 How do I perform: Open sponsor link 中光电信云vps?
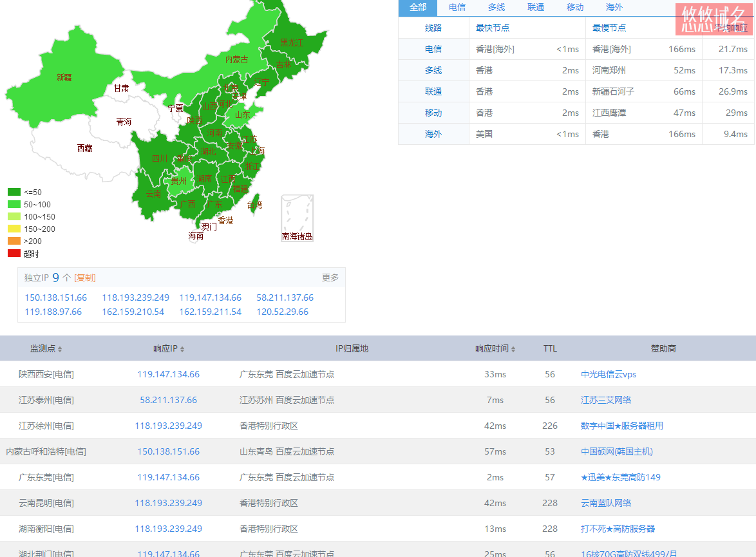pyautogui.click(x=608, y=374)
